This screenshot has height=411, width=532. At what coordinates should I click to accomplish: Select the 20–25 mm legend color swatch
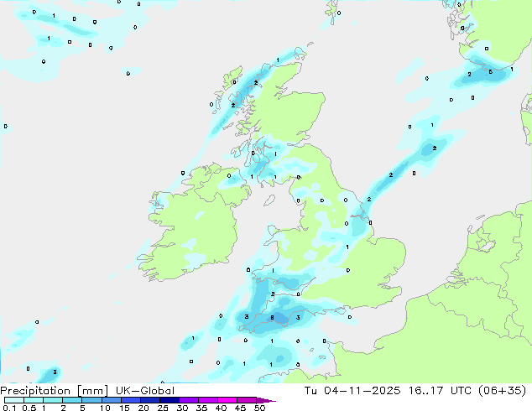[150, 400]
